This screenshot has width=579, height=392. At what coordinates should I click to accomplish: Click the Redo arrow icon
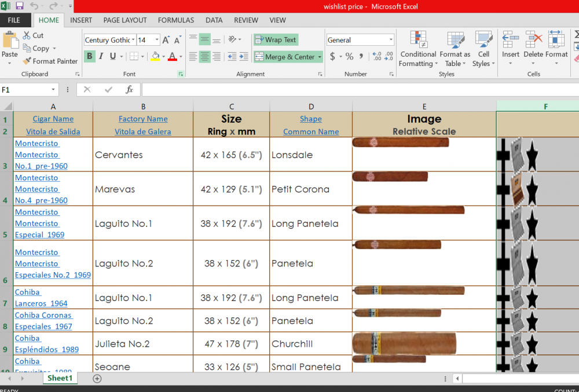point(53,6)
